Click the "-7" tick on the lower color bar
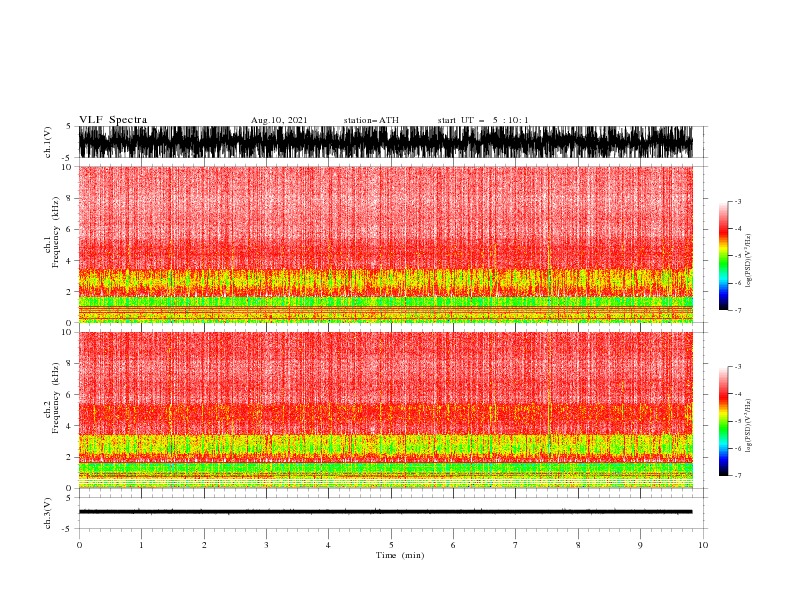792x612 pixels. (x=737, y=476)
